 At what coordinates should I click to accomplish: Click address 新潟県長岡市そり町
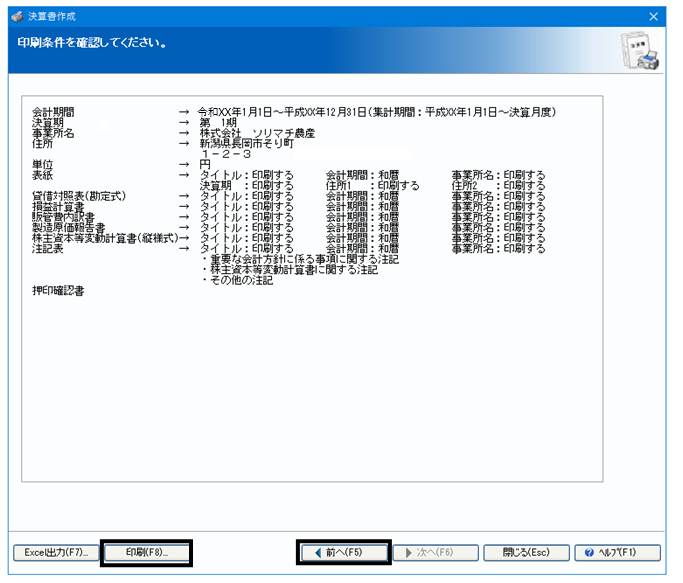click(x=247, y=143)
